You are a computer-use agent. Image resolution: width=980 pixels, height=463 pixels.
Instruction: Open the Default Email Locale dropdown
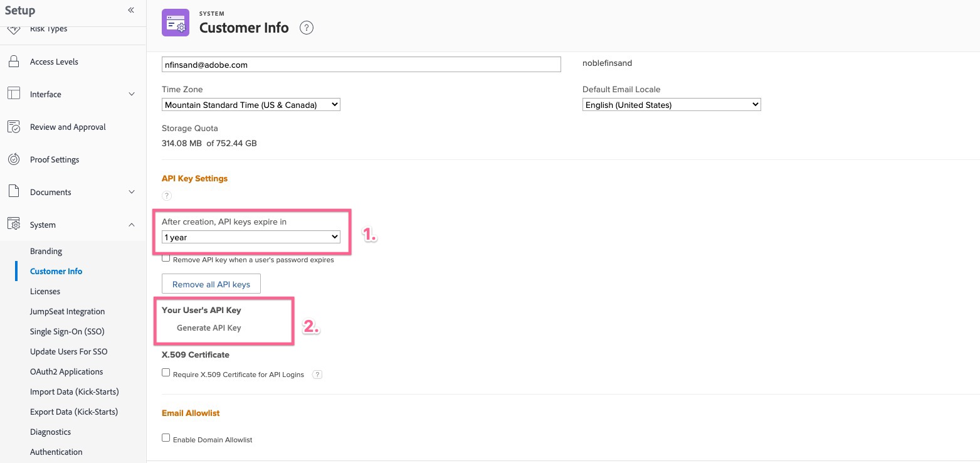pos(671,105)
